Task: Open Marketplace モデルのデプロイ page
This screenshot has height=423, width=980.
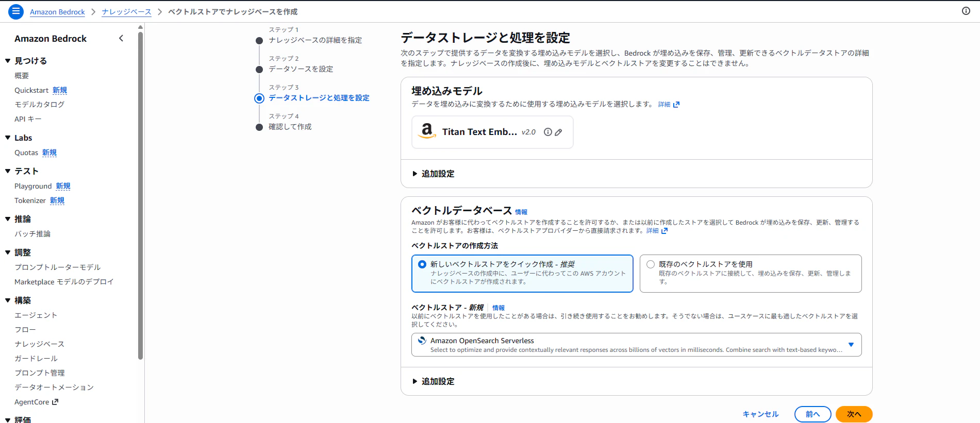Action: (64, 282)
